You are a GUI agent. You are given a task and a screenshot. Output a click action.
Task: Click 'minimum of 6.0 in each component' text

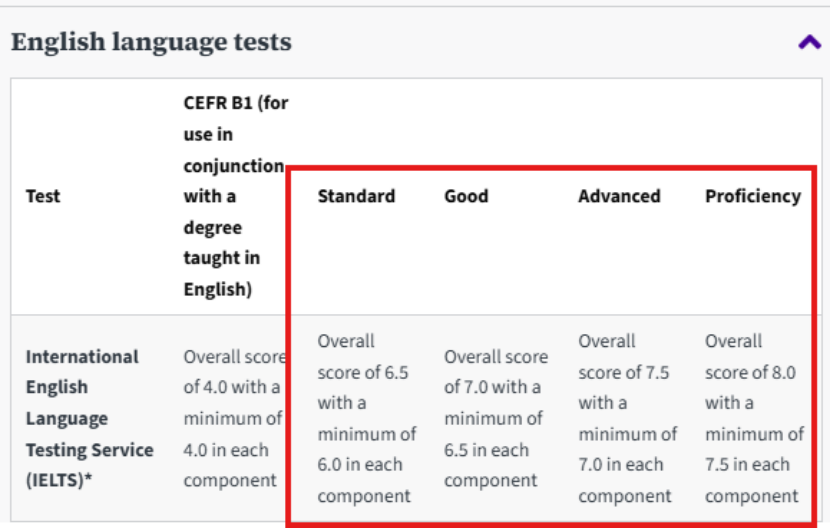click(x=366, y=464)
